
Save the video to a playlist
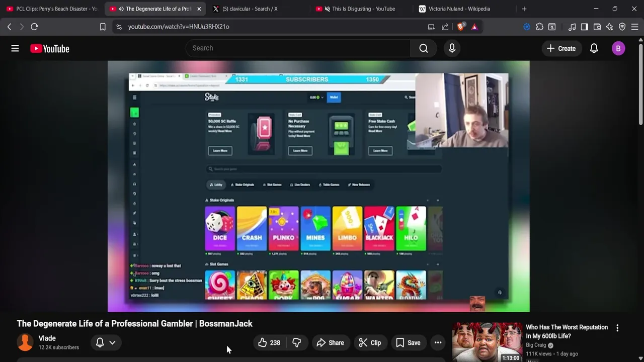pos(408,343)
